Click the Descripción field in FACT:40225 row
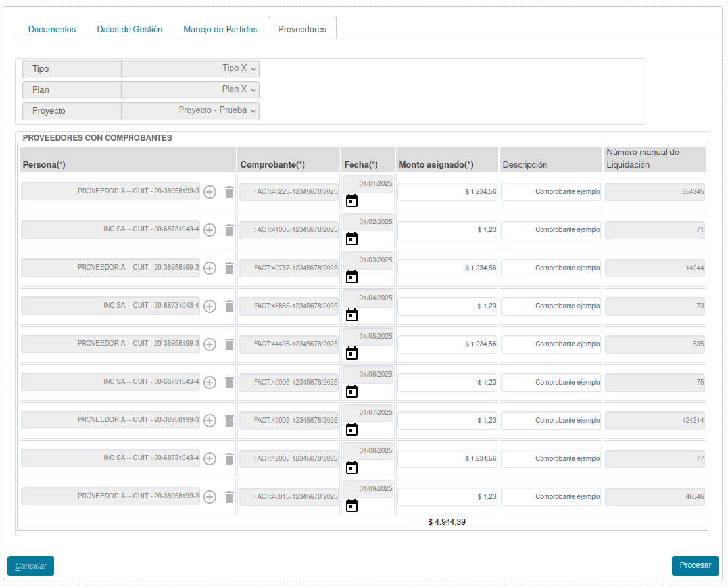This screenshot has width=728, height=587. click(x=551, y=192)
